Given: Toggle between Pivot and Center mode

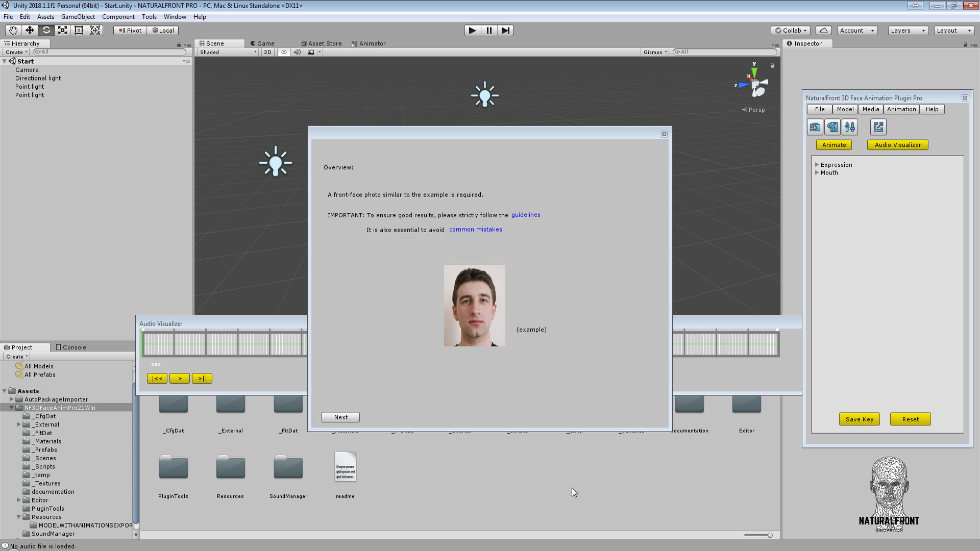Looking at the screenshot, I should pyautogui.click(x=129, y=30).
